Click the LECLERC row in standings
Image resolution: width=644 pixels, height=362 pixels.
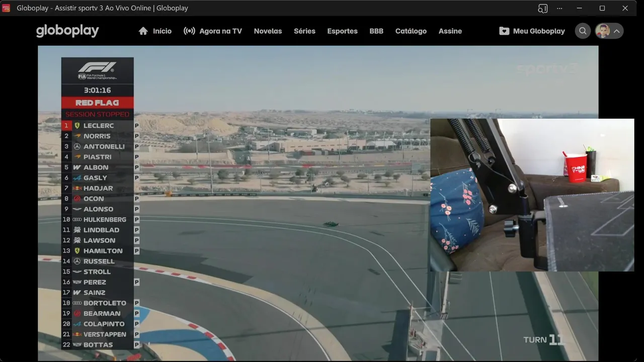point(98,126)
